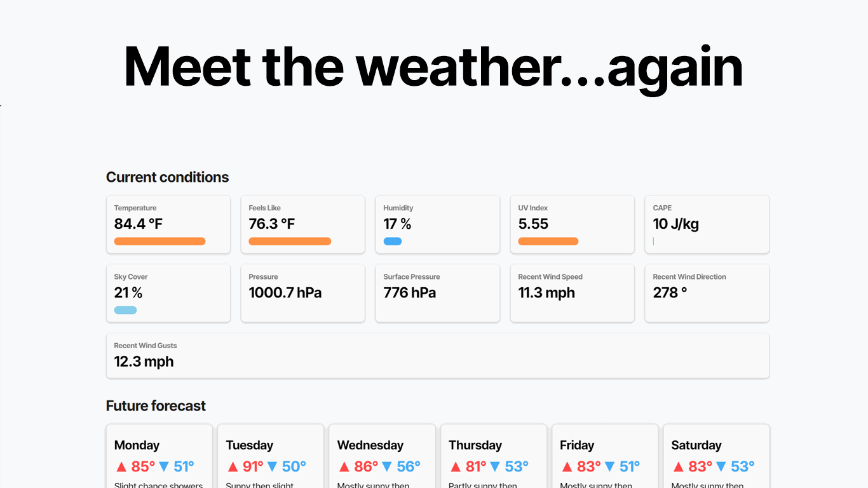
Task: Click the red high-temp triangle showing 91°
Action: 232,466
